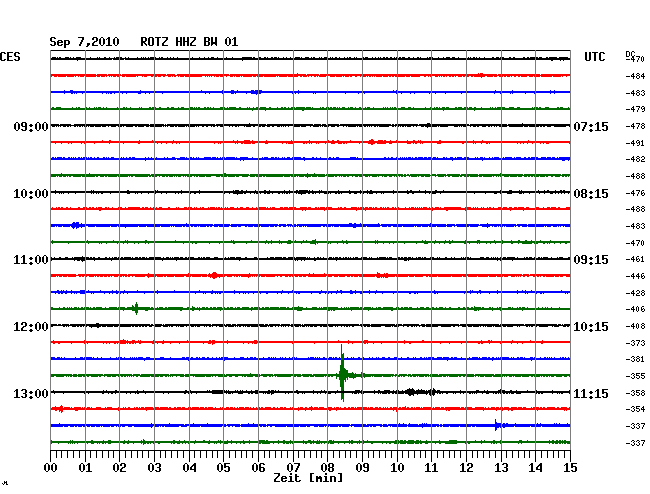The width and height of the screenshot is (650, 494).
Task: Select the DC offset value -358
Action: 635,393
